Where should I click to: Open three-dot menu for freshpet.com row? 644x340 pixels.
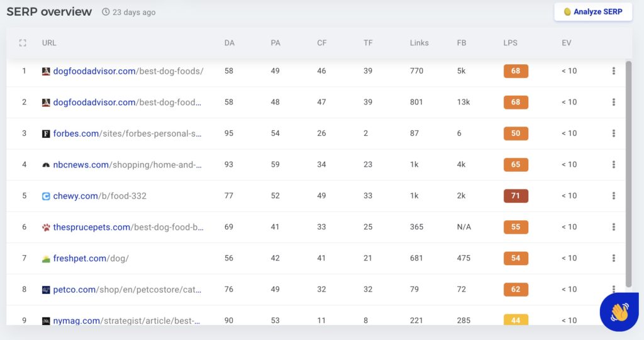[x=614, y=258]
